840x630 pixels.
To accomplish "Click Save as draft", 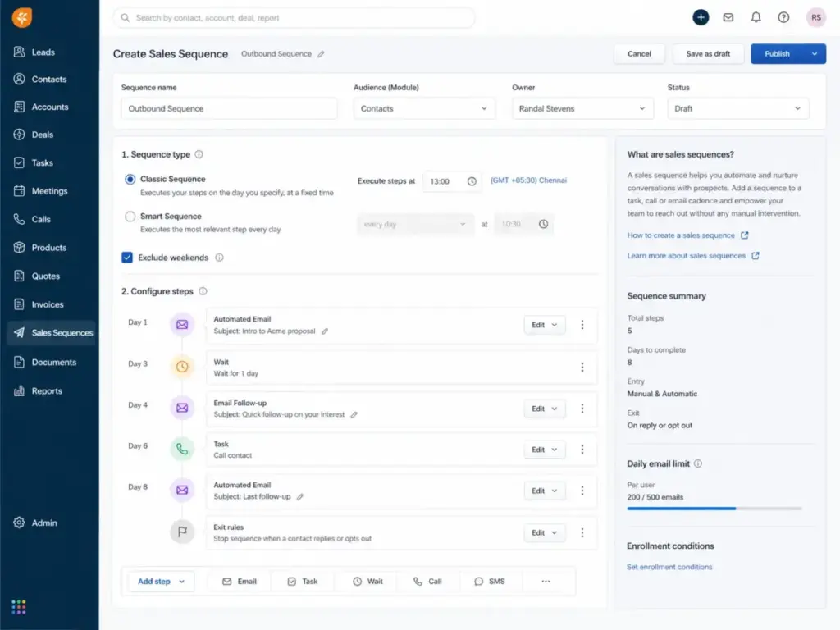I will click(x=708, y=53).
